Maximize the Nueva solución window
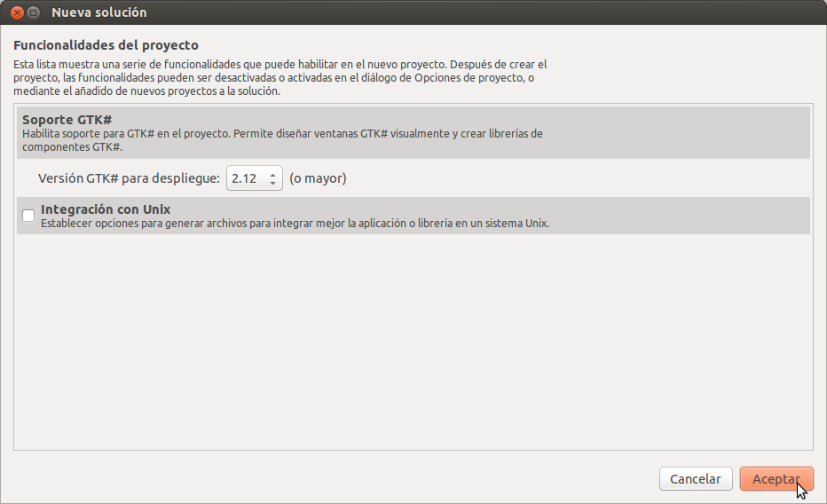827x504 pixels. [x=33, y=12]
